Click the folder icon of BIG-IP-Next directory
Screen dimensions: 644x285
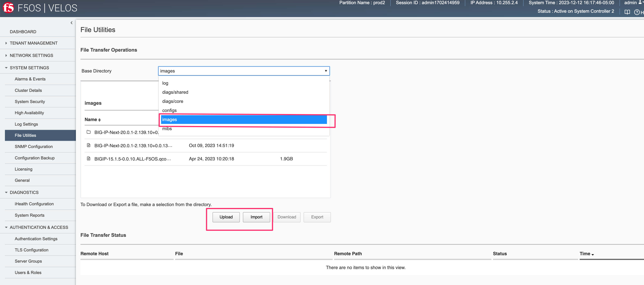click(88, 132)
